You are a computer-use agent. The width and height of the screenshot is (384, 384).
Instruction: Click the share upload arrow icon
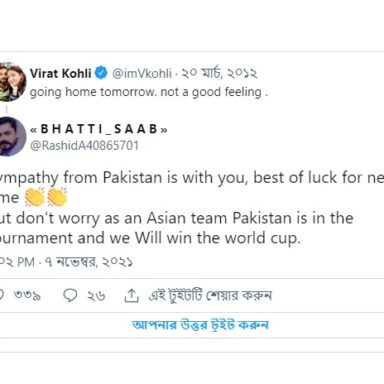[x=131, y=295]
